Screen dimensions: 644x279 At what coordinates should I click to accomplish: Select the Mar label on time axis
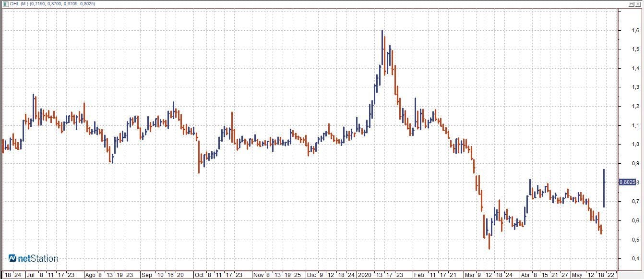pyautogui.click(x=469, y=275)
